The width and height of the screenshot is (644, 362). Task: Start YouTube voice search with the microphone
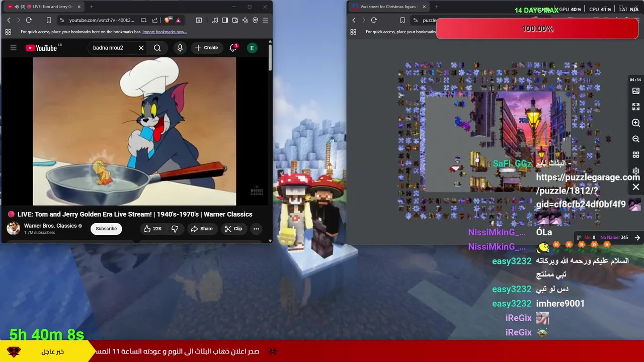(x=180, y=48)
